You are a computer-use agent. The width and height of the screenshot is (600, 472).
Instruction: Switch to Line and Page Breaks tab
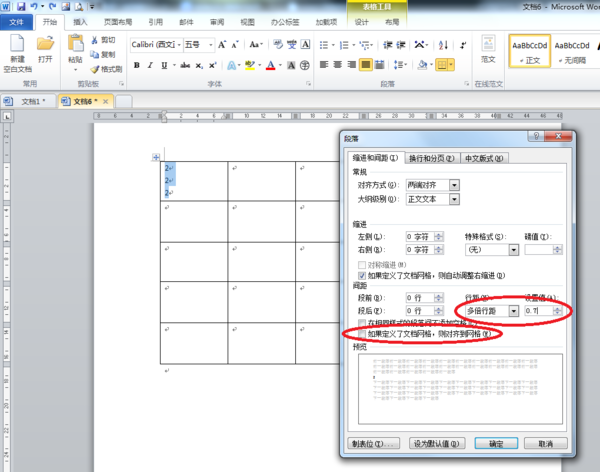pos(431,158)
